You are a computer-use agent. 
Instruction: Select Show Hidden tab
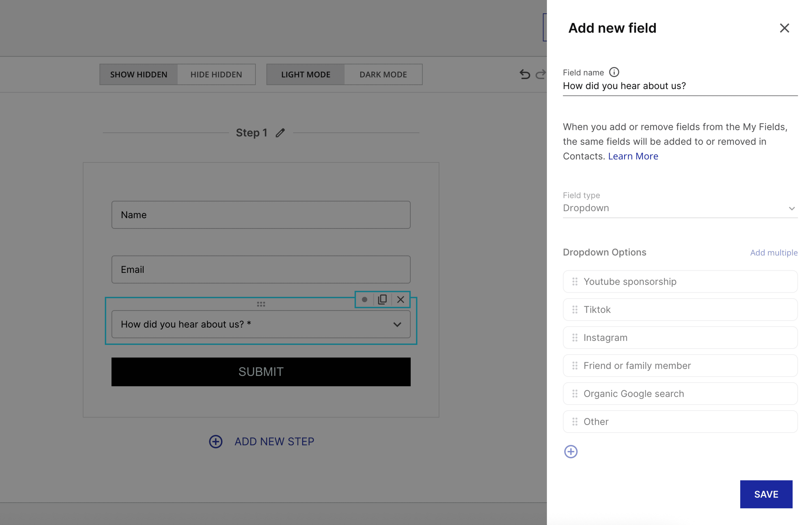[139, 74]
